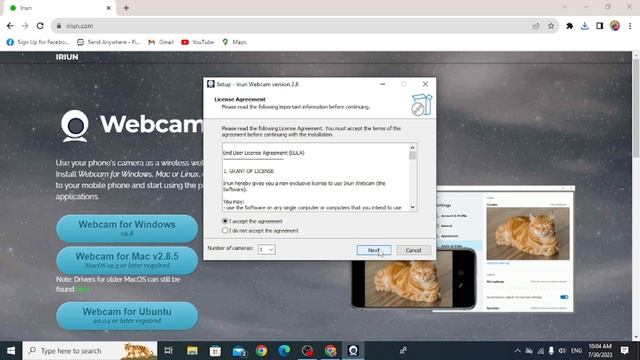Image resolution: width=640 pixels, height=360 pixels.
Task: Open the taskbar clock and date
Action: click(600, 351)
